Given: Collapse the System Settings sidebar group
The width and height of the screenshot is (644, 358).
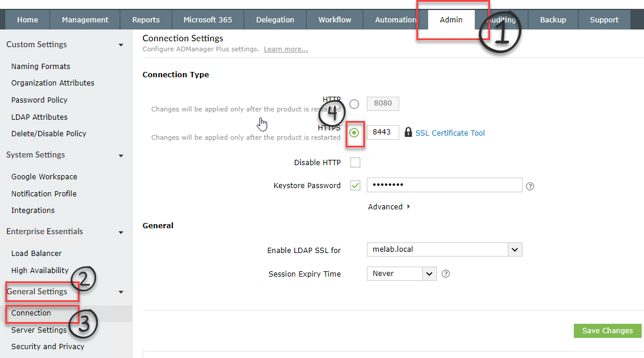Looking at the screenshot, I should click(121, 156).
